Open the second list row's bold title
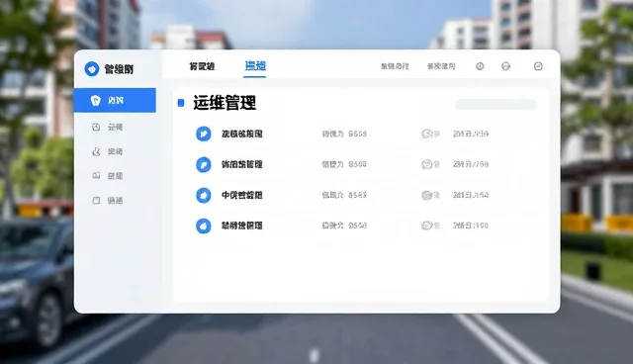This screenshot has width=633, height=364. click(241, 164)
